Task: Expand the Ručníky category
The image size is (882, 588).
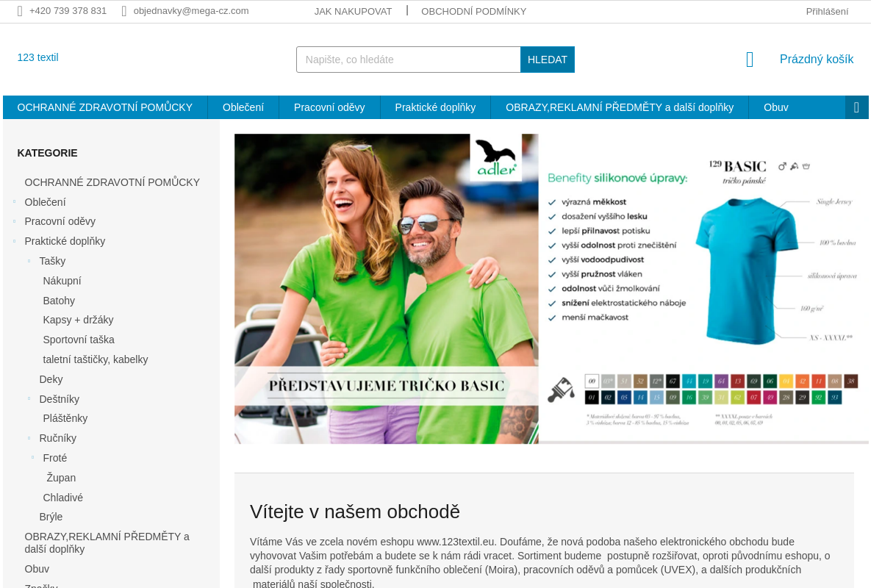Action: pos(29,438)
